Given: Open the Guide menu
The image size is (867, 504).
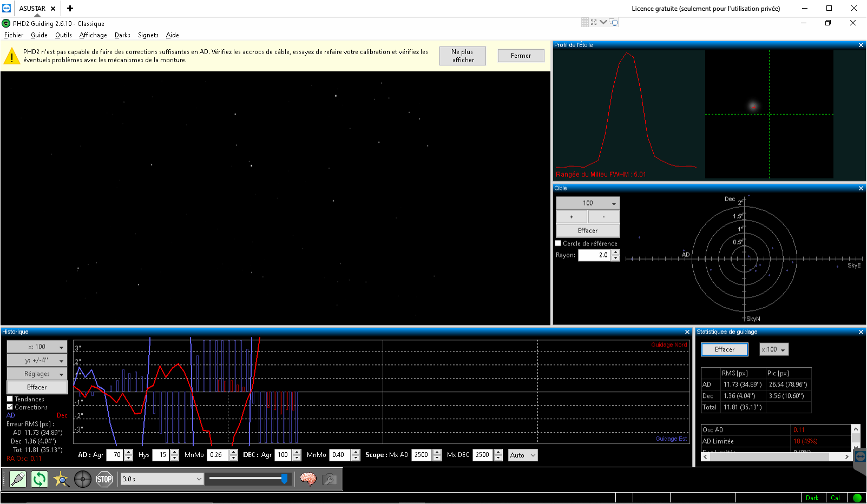Looking at the screenshot, I should pyautogui.click(x=39, y=35).
